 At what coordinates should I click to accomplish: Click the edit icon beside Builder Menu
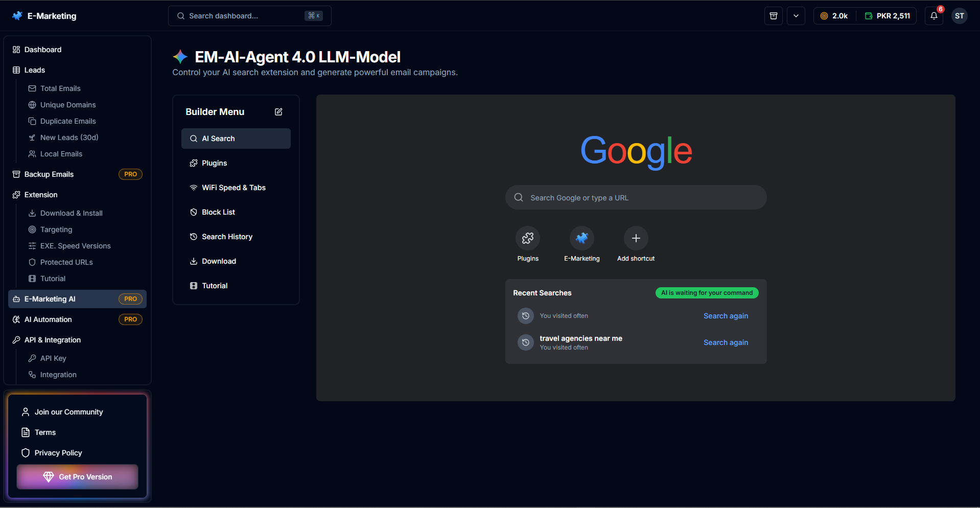[278, 111]
